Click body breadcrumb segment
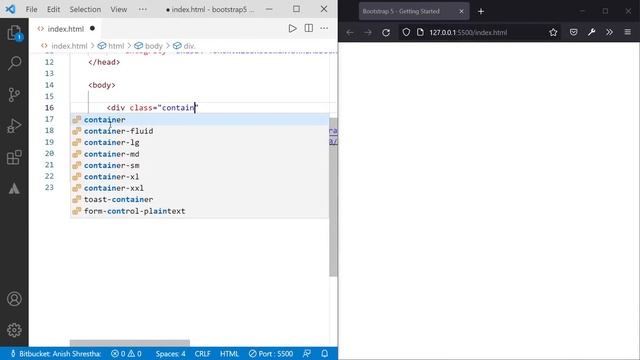Screen dimensions: 640x360 [153, 46]
